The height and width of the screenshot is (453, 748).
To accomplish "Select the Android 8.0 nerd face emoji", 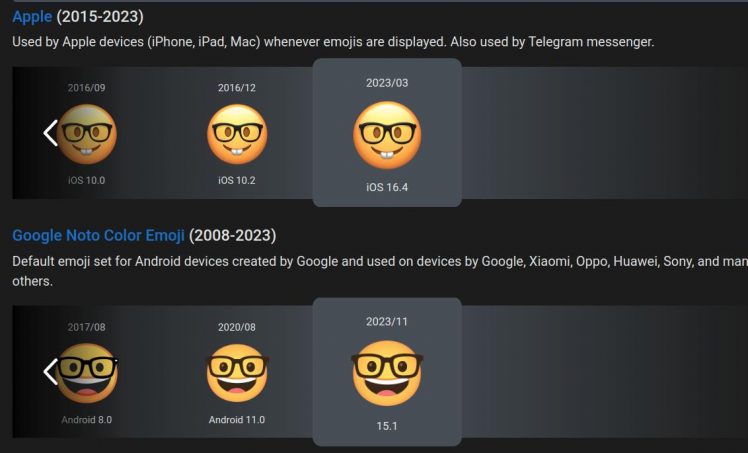I will [87, 373].
